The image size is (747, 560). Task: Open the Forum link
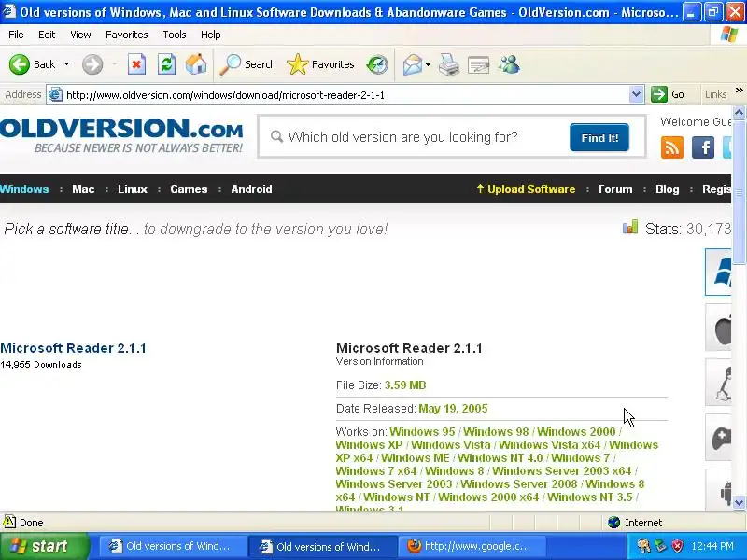click(615, 189)
